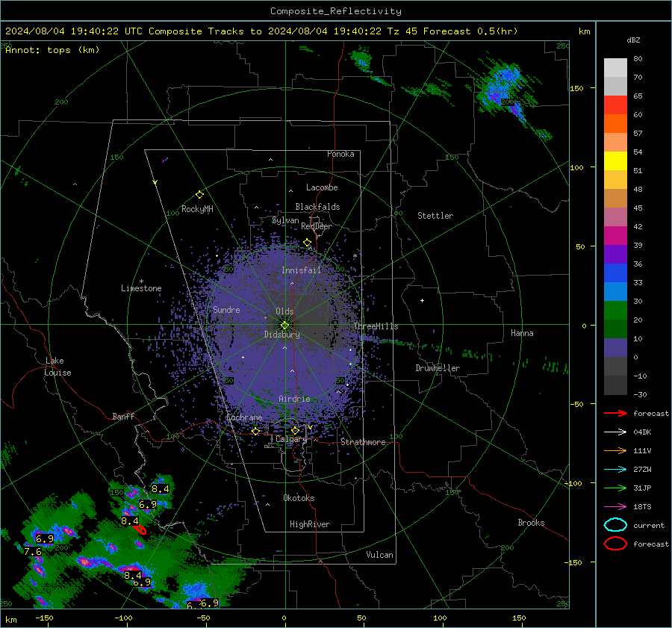The width and height of the screenshot is (672, 628).
Task: Click the RedDeer city label
Action: [x=317, y=226]
